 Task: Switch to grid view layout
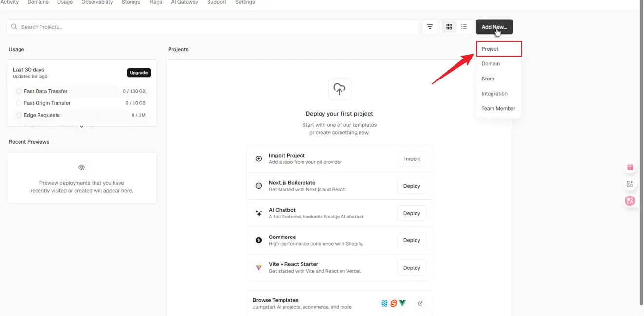point(449,27)
